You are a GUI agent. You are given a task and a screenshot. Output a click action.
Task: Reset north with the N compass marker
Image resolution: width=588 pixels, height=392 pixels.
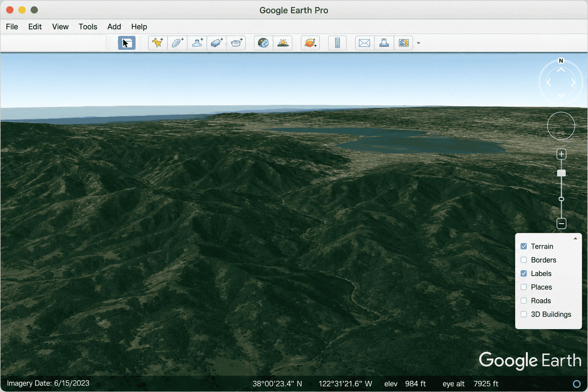pyautogui.click(x=561, y=60)
